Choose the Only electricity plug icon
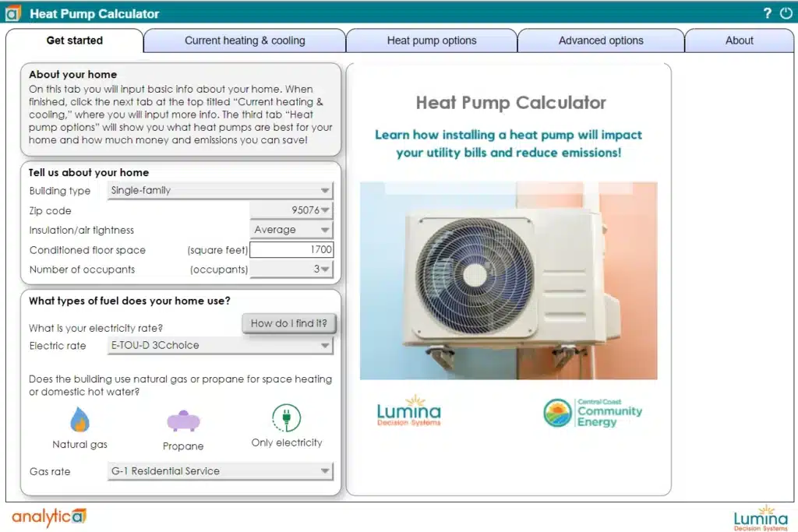Viewport: 798px width, 532px height. coord(286,418)
